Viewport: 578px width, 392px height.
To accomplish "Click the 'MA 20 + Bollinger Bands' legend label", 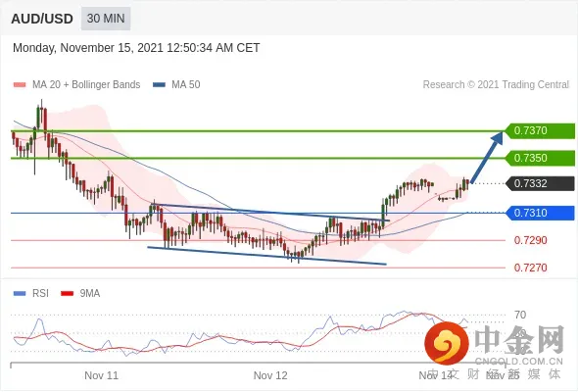I will point(86,85).
